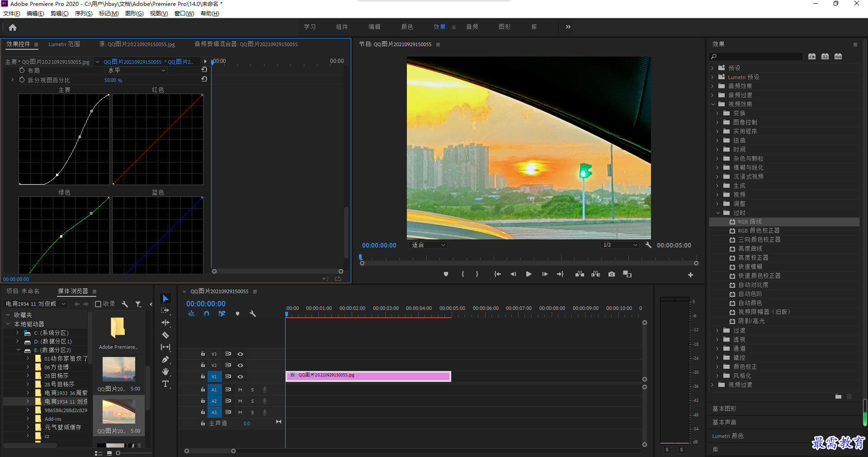The image size is (868, 457).
Task: Go to Out point in Program monitor
Action: click(x=560, y=274)
